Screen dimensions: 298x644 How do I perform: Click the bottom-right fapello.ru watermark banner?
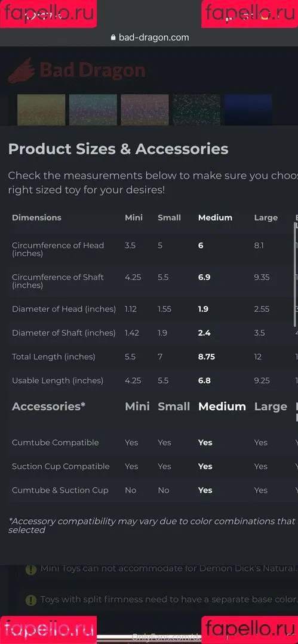pyautogui.click(x=250, y=630)
